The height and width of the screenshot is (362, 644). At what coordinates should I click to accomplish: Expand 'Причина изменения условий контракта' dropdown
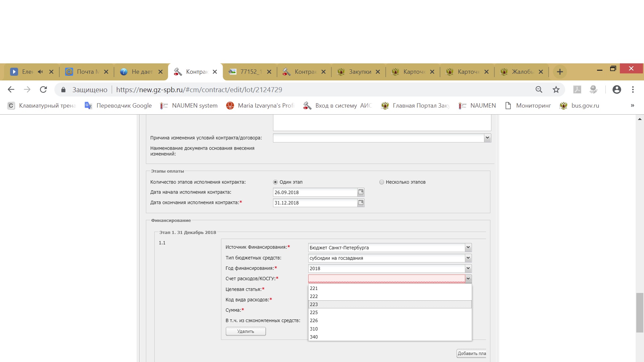click(x=487, y=138)
